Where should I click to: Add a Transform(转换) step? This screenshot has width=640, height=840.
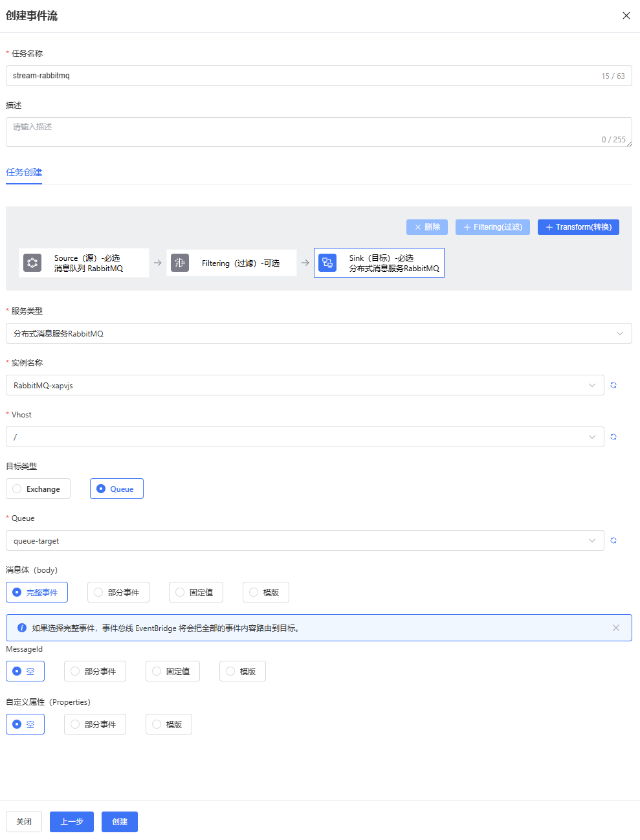579,227
